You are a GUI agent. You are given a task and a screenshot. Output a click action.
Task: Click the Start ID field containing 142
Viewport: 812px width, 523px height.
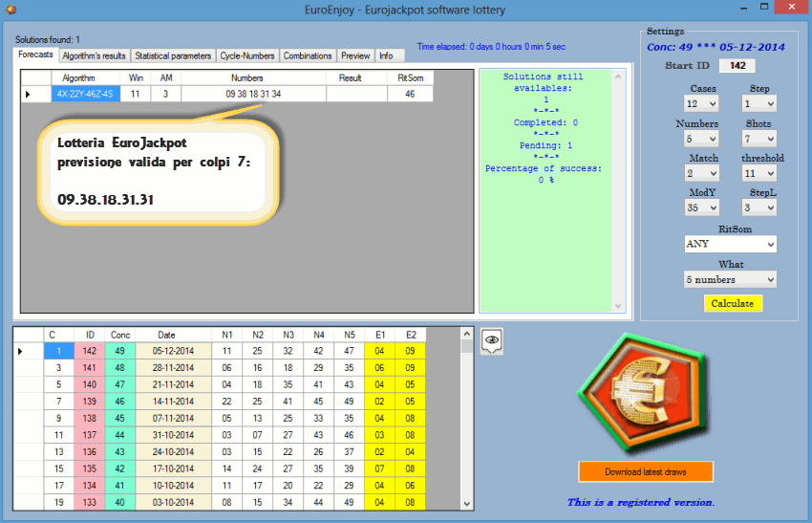tap(737, 65)
